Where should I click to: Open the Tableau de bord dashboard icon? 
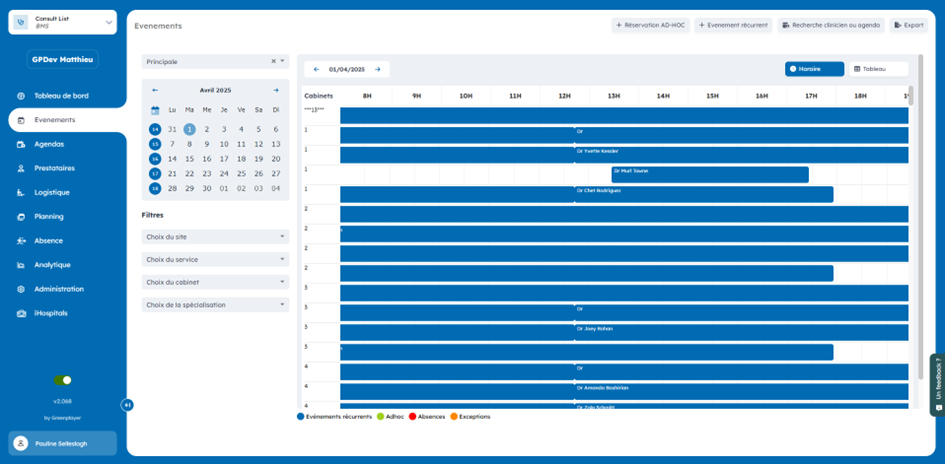point(21,96)
